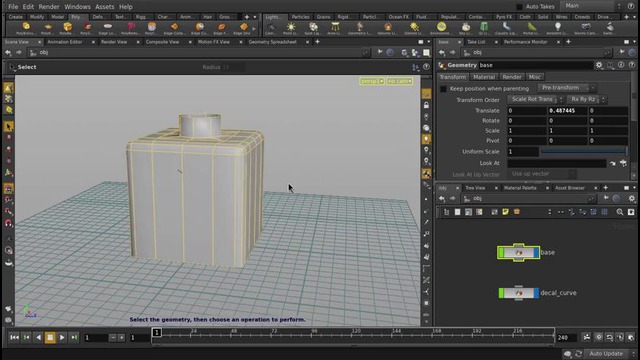Image resolution: width=640 pixels, height=360 pixels.
Task: Click the Stereo Camera shelf tool
Action: pyautogui.click(x=585, y=28)
